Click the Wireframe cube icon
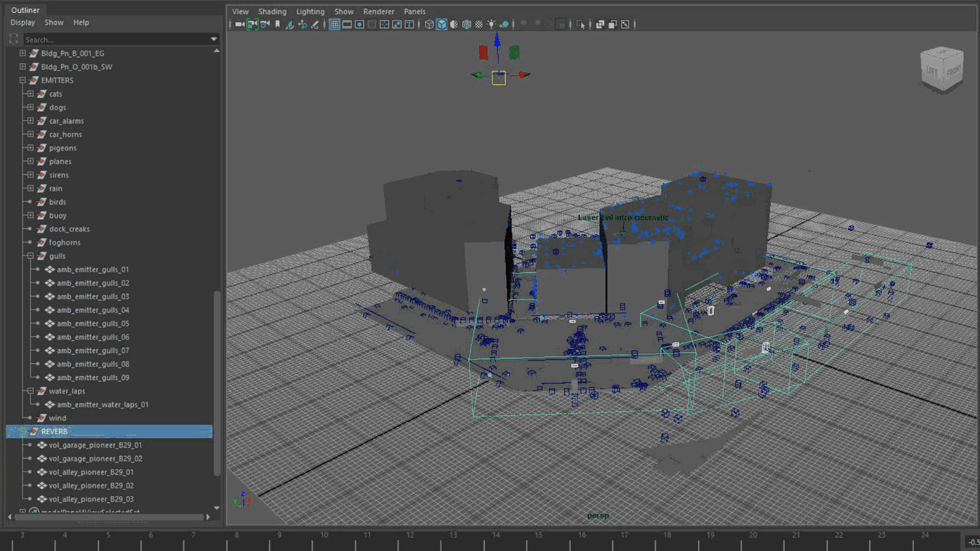The image size is (980, 551). click(429, 24)
